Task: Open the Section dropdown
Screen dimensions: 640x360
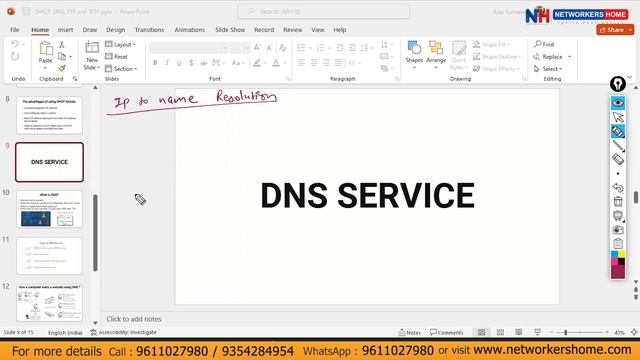Action: click(x=121, y=69)
